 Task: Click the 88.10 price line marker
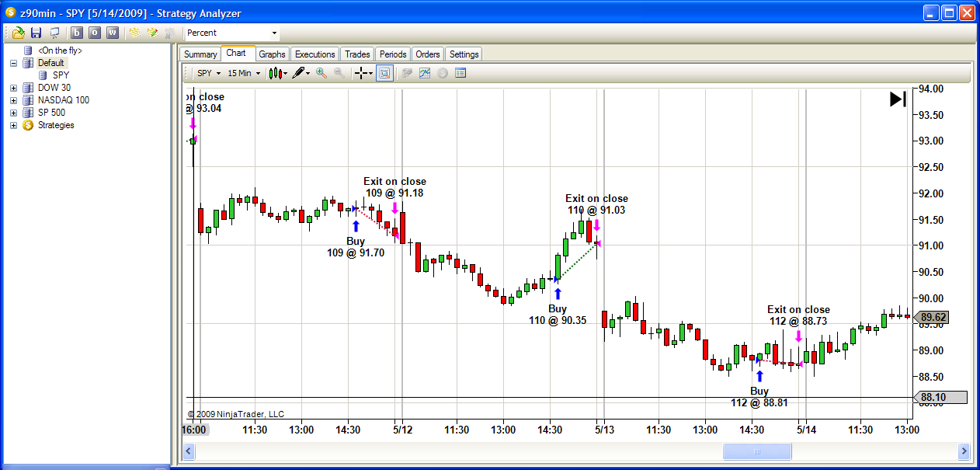click(940, 398)
